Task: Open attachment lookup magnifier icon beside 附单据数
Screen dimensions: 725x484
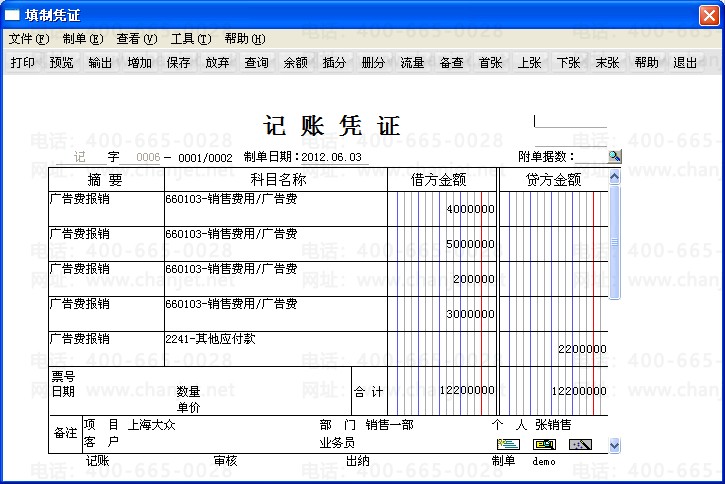Action: tap(614, 157)
